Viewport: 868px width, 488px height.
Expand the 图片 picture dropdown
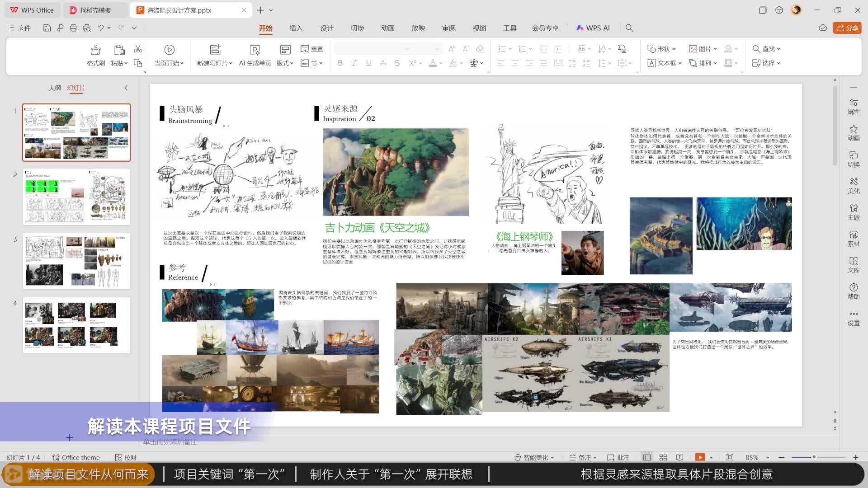coord(715,49)
